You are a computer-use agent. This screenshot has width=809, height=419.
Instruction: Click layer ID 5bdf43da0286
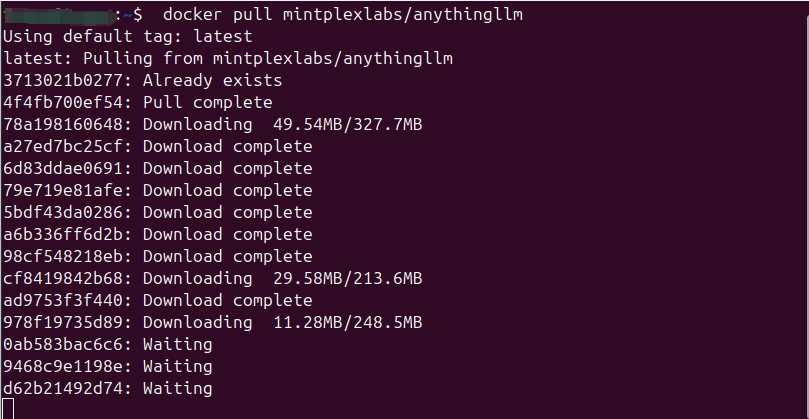tap(66, 213)
